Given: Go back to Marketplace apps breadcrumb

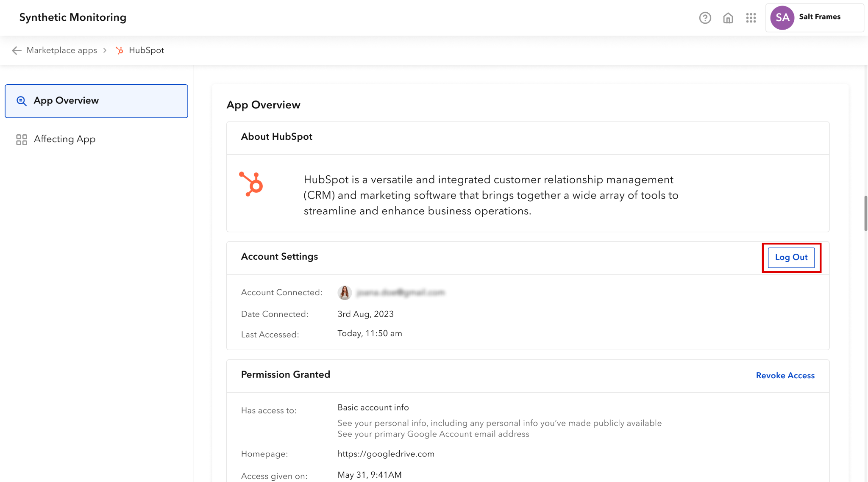Looking at the screenshot, I should point(61,50).
